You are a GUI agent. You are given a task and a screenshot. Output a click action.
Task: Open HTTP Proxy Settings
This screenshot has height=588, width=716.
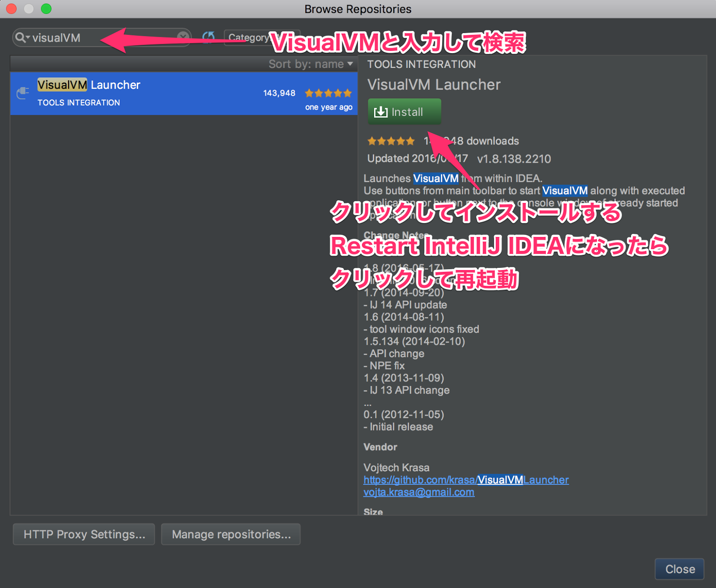pos(83,534)
